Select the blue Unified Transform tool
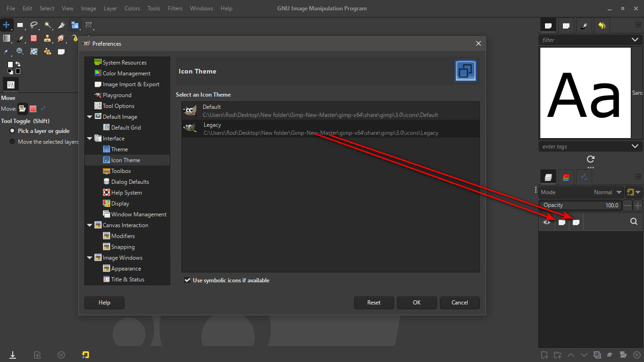Image resolution: width=644 pixels, height=362 pixels. [x=75, y=25]
